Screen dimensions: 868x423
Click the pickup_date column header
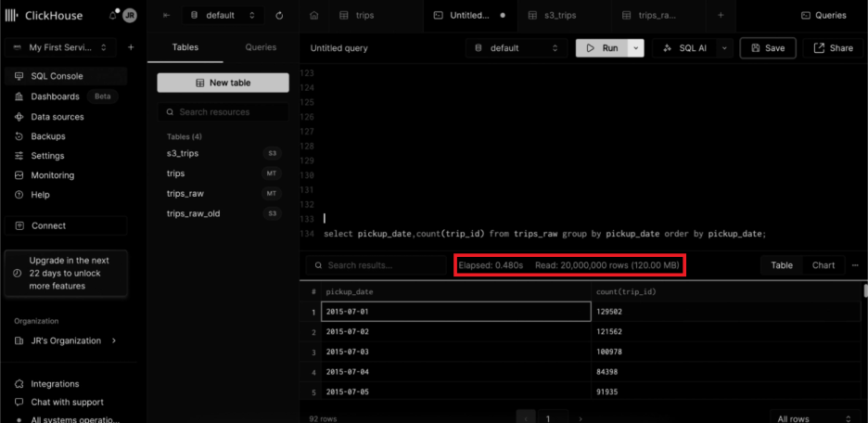455,291
